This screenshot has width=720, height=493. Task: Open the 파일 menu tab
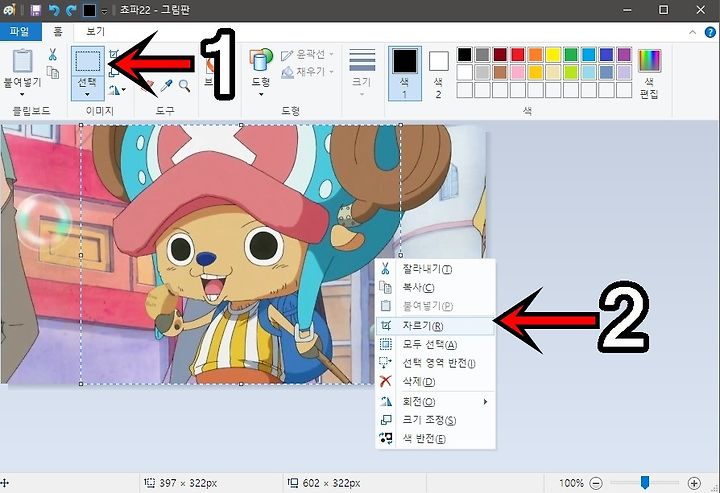20,31
